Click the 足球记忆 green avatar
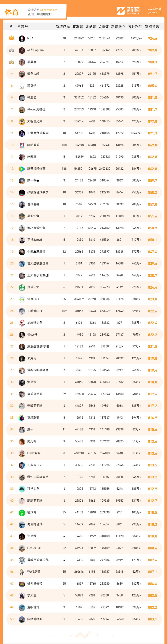The image size is (167, 644). (22, 287)
